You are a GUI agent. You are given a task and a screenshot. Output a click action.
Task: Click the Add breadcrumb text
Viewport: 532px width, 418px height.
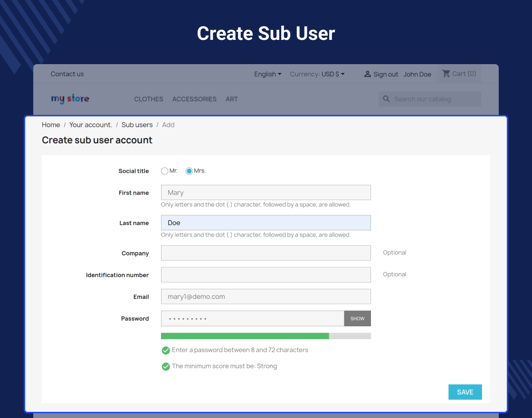pos(168,125)
